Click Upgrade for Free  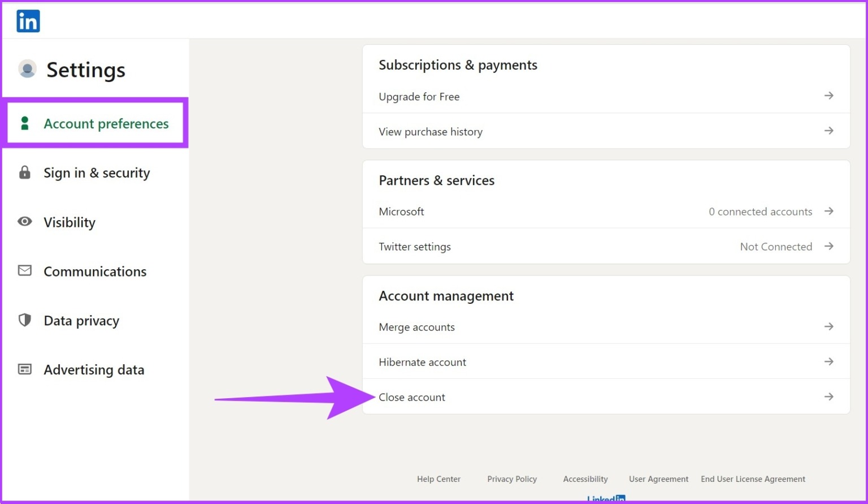[419, 96]
